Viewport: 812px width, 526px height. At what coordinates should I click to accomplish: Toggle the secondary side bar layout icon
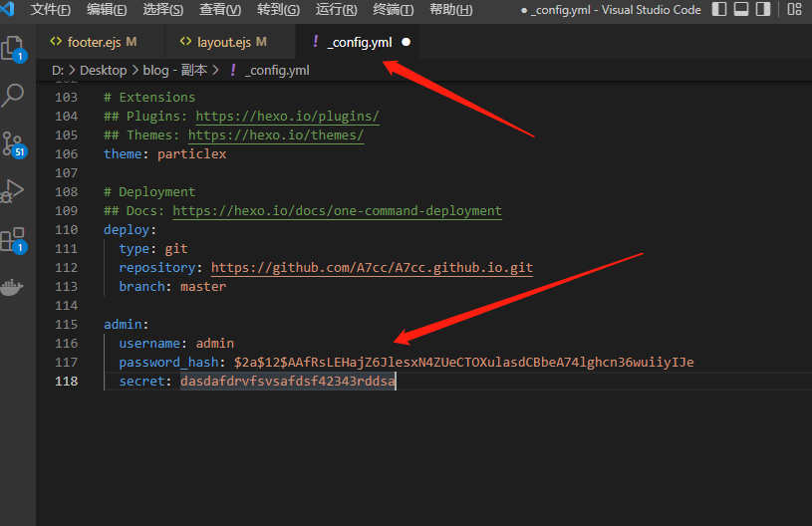tap(763, 9)
